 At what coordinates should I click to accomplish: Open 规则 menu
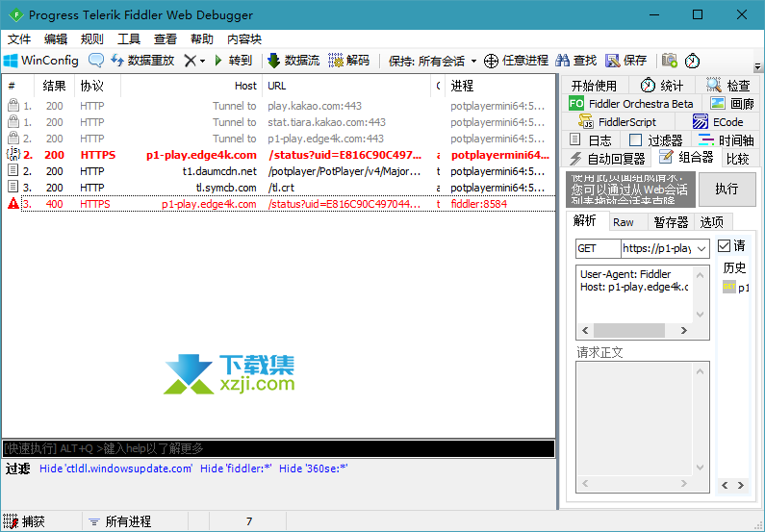click(92, 39)
